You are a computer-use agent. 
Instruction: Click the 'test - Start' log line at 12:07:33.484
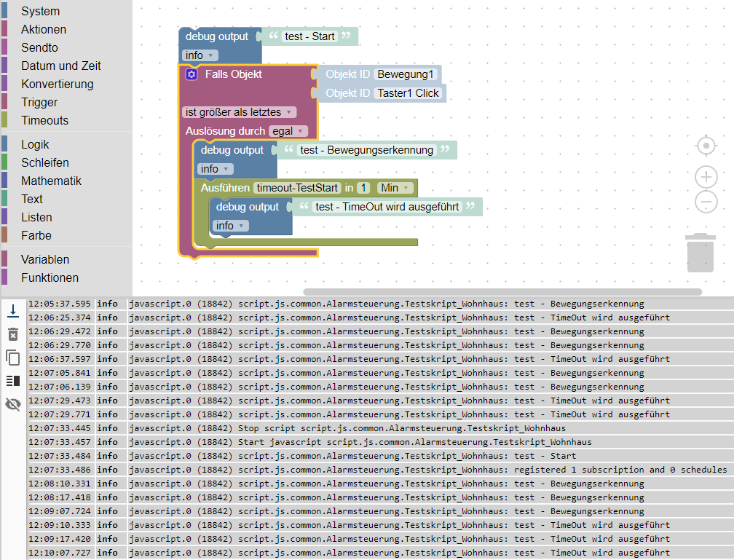(380, 456)
